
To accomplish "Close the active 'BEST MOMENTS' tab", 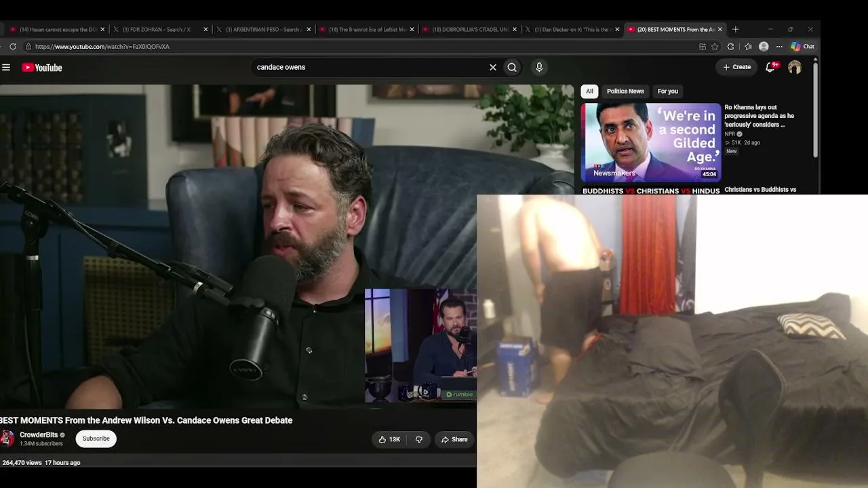I will pyautogui.click(x=720, y=29).
